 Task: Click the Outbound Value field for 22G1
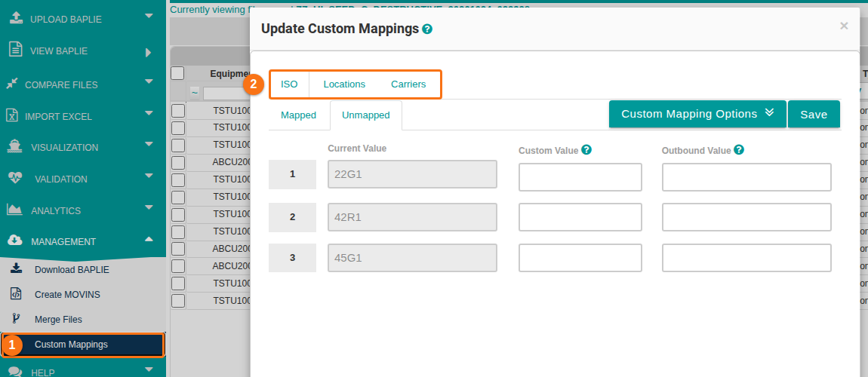(x=746, y=177)
